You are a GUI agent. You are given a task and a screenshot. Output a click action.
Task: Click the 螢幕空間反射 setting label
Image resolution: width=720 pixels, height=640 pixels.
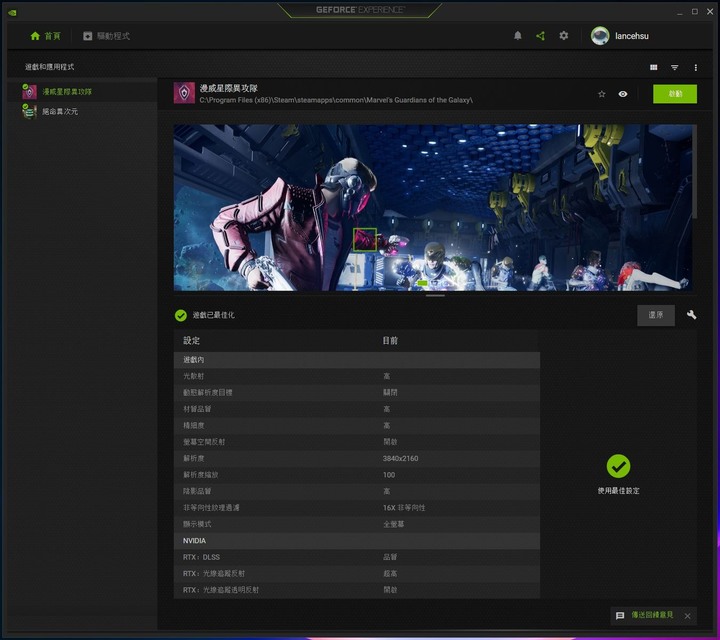point(204,442)
